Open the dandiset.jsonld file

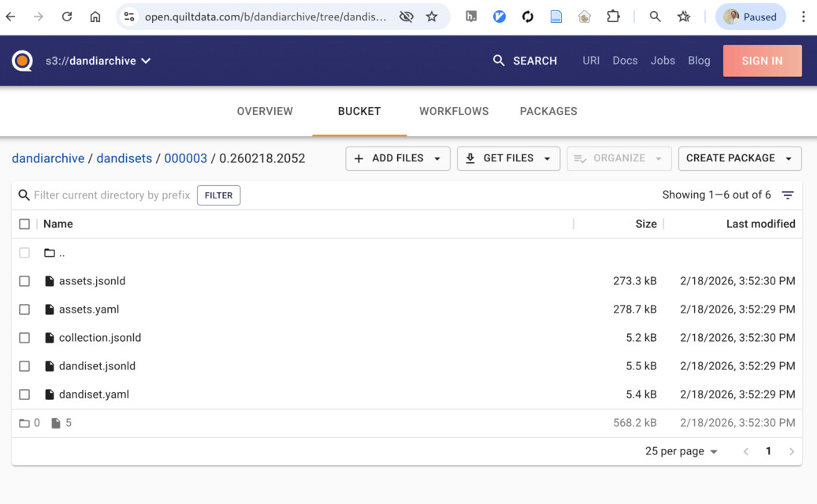[97, 366]
